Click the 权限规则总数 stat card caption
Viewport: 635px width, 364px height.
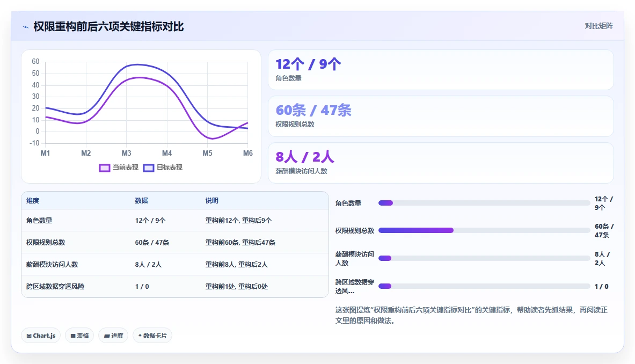(295, 125)
